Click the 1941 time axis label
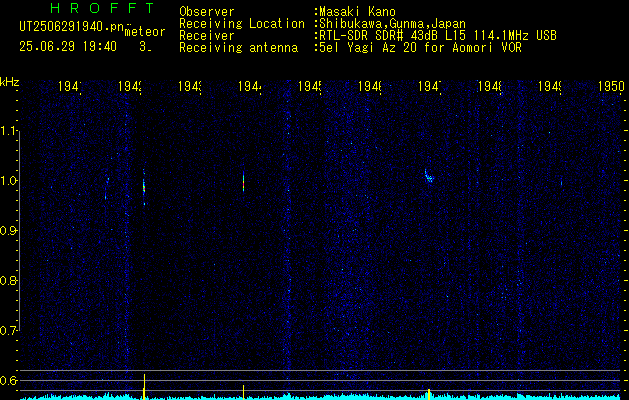This screenshot has height=400, width=629. (70, 86)
